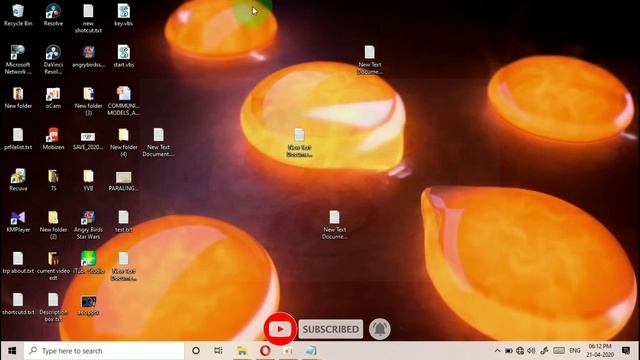Select the key.vbs script file
This screenshot has height=360, width=640.
[x=123, y=15]
